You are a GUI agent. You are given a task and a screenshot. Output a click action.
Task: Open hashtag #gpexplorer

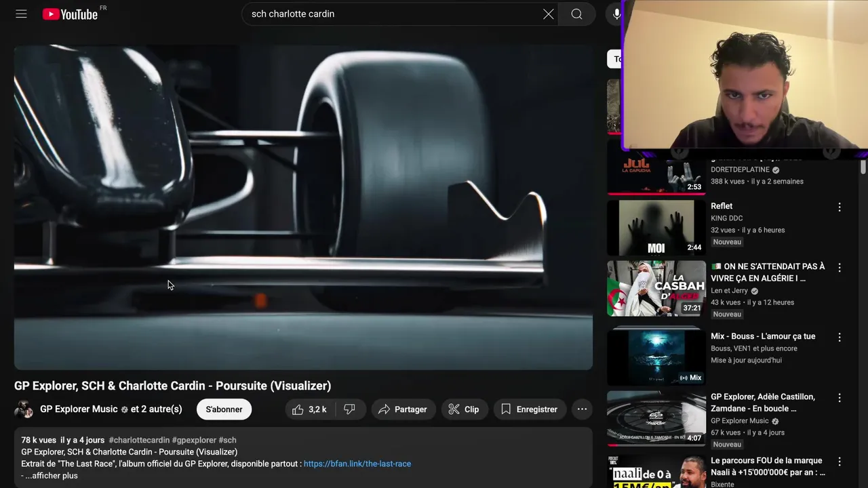point(194,440)
